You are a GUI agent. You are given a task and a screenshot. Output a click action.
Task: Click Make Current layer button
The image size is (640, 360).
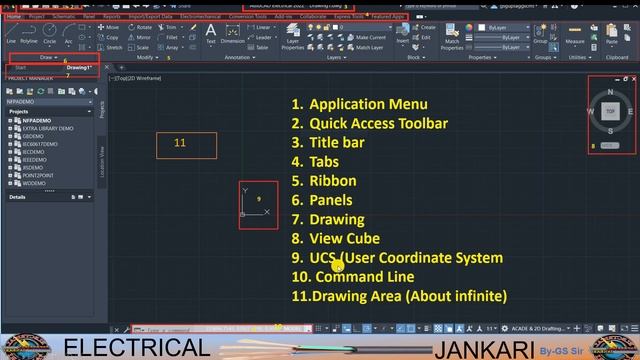(x=367, y=37)
